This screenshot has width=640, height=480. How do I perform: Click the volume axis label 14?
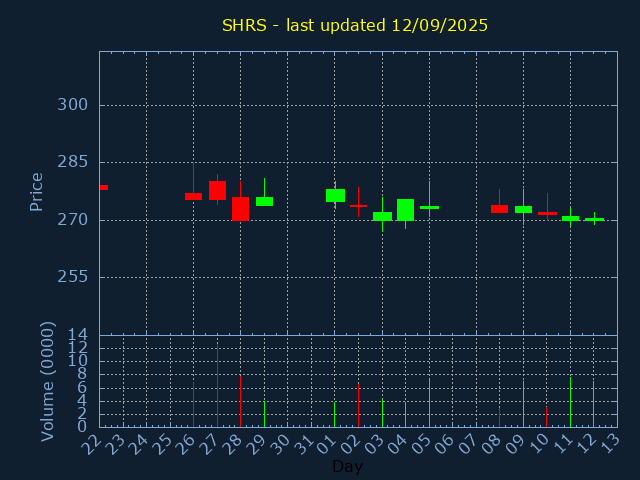[78, 335]
